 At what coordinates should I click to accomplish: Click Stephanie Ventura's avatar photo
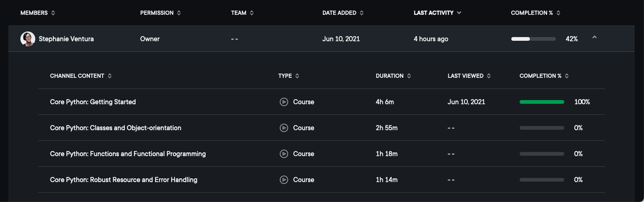click(28, 39)
